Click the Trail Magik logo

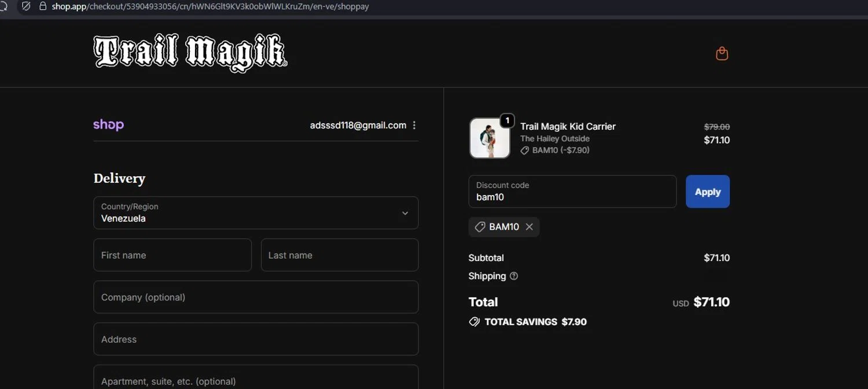[x=190, y=53]
